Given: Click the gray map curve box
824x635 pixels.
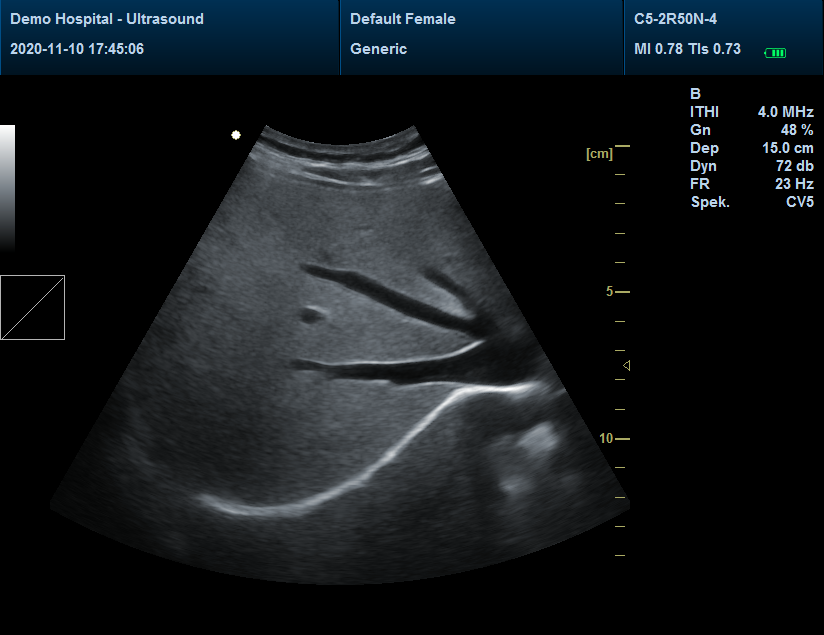Looking at the screenshot, I should [x=33, y=308].
